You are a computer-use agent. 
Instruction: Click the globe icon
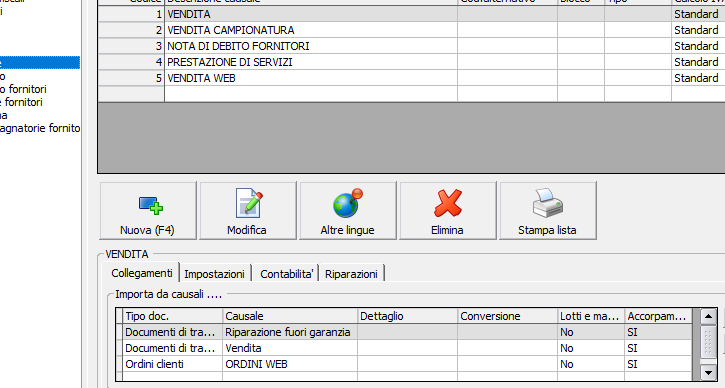tap(348, 203)
